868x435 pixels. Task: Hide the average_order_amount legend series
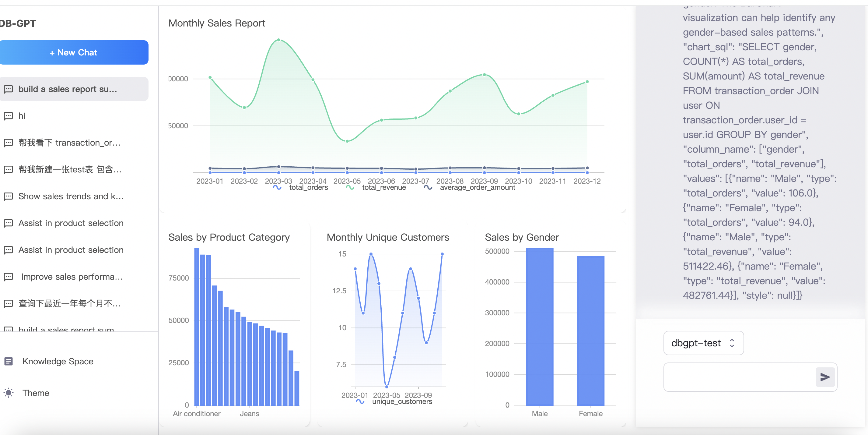click(x=471, y=187)
